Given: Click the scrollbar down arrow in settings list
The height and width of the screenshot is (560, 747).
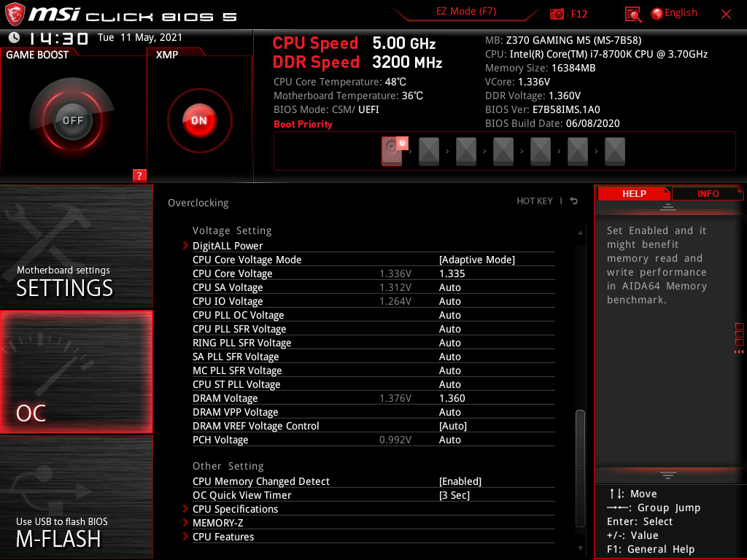Looking at the screenshot, I should tap(580, 548).
